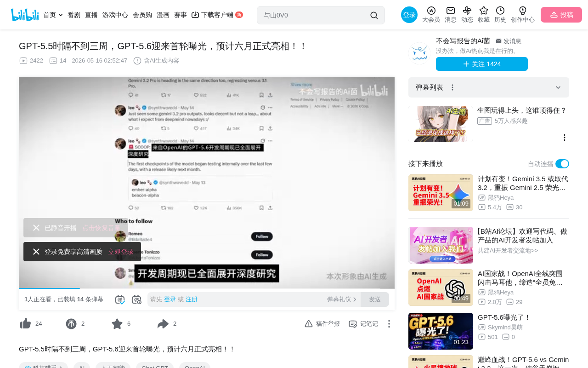588x368 pixels.
Task: Open B站AI论坛 banner thumbnail
Action: click(441, 245)
